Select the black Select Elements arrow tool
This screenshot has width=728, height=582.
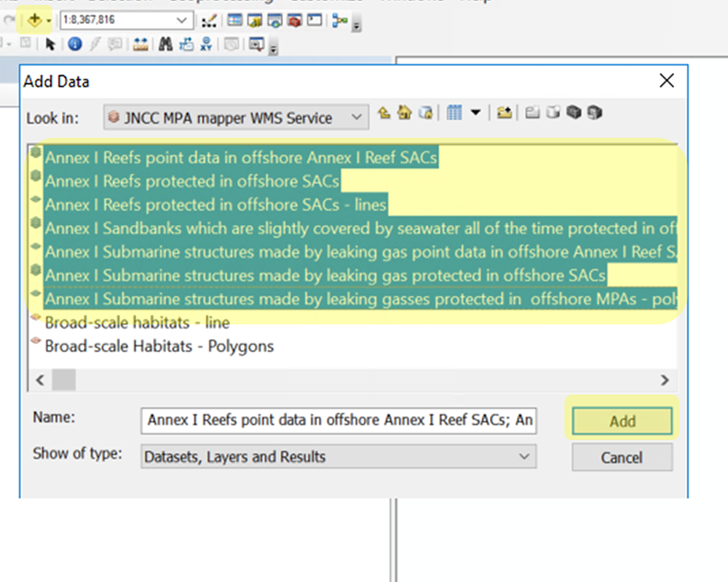[49, 44]
